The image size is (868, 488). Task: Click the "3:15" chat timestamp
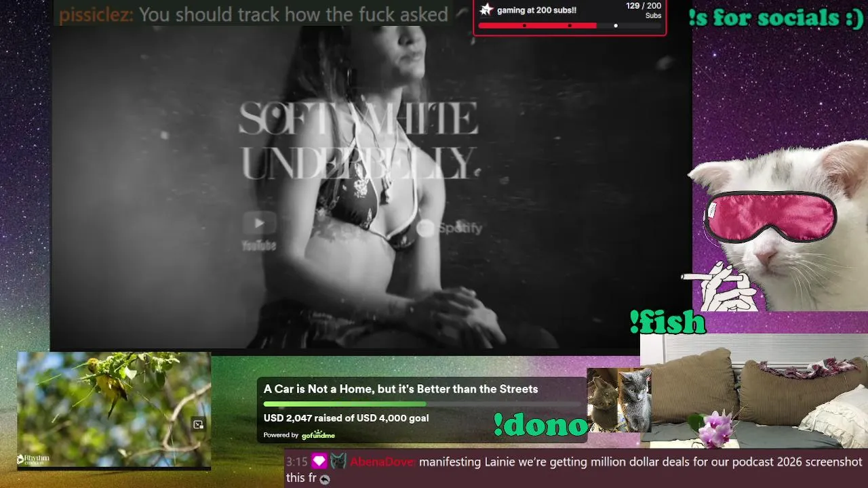(297, 462)
